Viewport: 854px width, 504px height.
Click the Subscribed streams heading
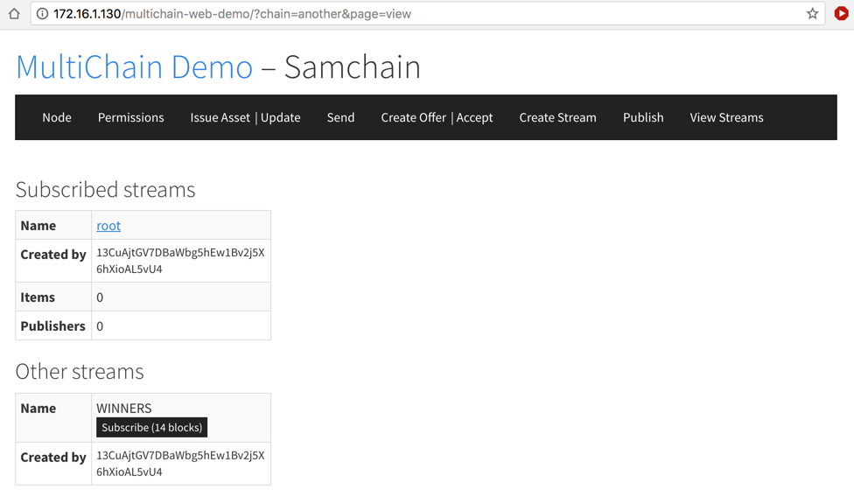pos(106,190)
